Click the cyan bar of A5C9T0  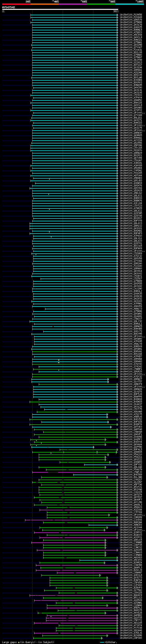click(99, 560)
